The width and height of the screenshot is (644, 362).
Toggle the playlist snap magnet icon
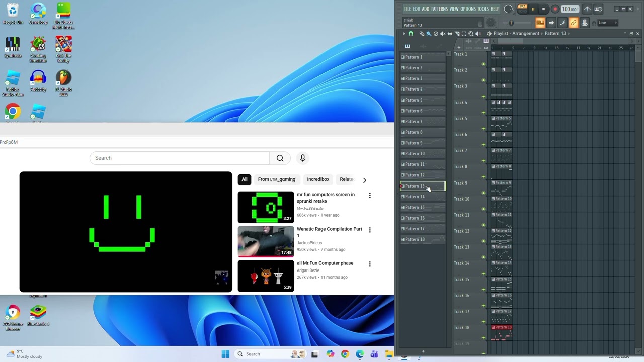point(411,34)
